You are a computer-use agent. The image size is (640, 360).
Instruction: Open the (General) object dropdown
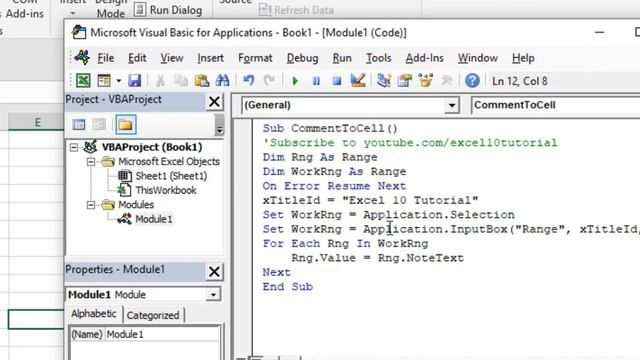pos(452,106)
